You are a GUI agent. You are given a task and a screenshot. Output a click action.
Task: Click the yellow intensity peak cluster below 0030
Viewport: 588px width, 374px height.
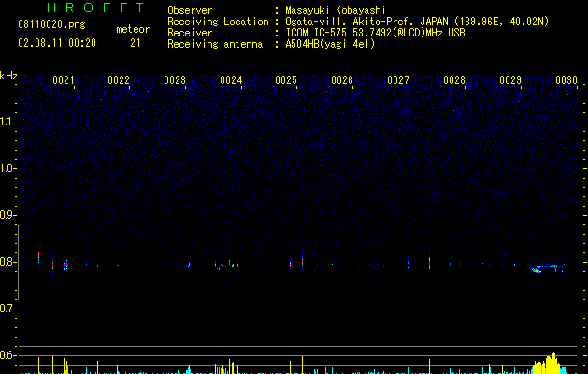(x=548, y=364)
